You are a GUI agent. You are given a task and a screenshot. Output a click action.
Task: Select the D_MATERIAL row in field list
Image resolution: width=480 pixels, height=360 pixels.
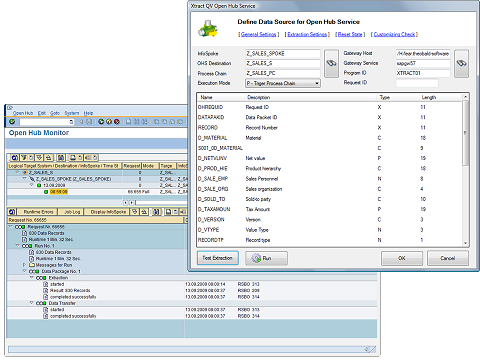coord(329,138)
